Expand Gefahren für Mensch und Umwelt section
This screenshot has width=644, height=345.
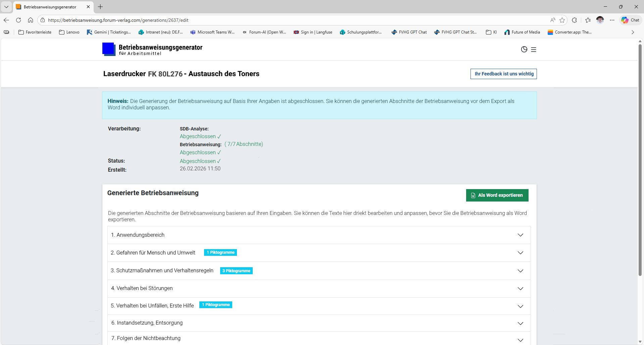click(520, 253)
